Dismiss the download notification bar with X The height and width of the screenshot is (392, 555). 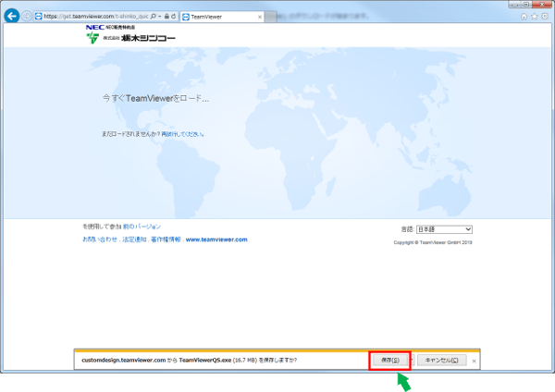(x=474, y=361)
